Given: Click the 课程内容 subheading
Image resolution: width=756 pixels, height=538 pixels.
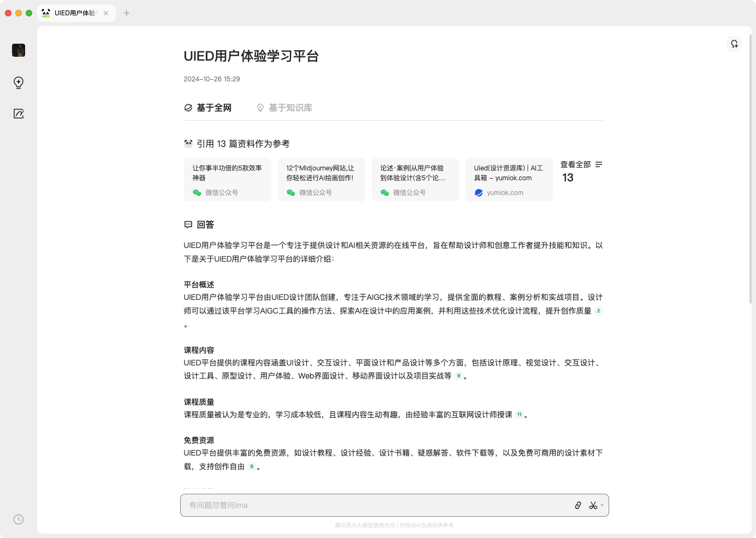Looking at the screenshot, I should (x=199, y=350).
